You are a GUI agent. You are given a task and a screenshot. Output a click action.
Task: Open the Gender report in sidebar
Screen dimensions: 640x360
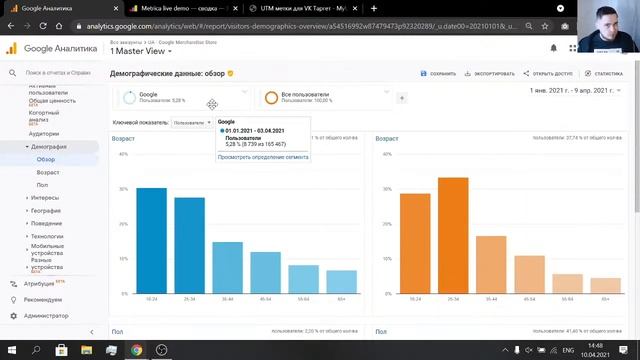click(42, 185)
